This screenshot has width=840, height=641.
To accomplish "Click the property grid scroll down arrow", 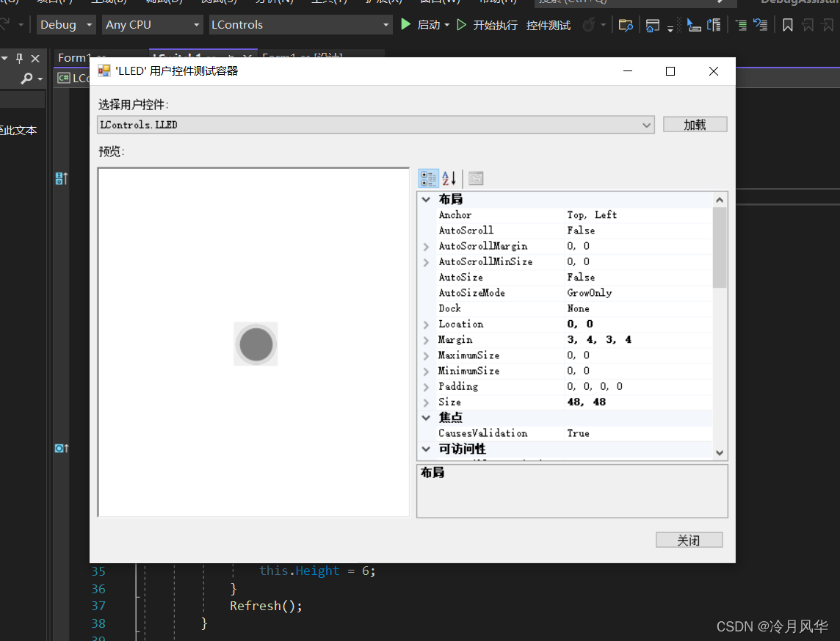I will (x=720, y=452).
